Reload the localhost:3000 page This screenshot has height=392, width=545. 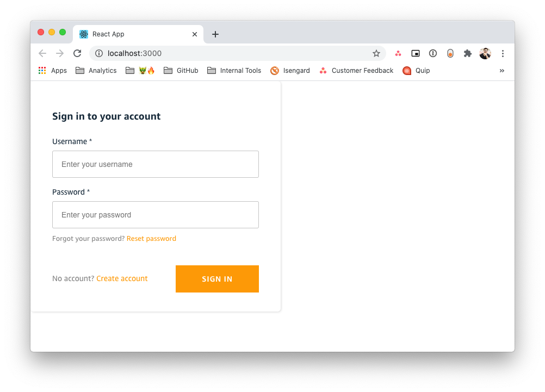tap(77, 53)
